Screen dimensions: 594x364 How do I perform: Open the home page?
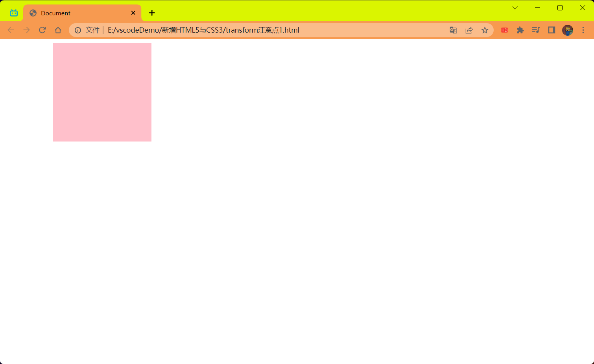click(58, 30)
